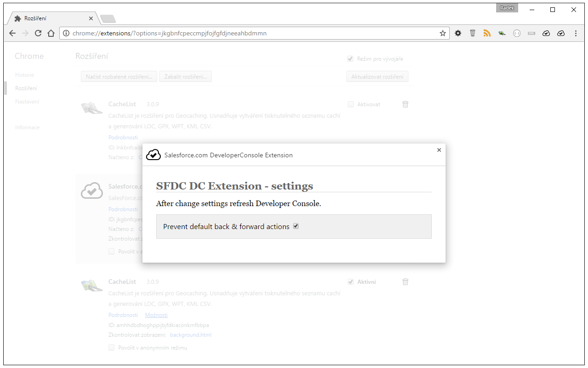This screenshot has width=588, height=368.
Task: Click Aktualizovat rozšíření button
Action: pos(377,77)
